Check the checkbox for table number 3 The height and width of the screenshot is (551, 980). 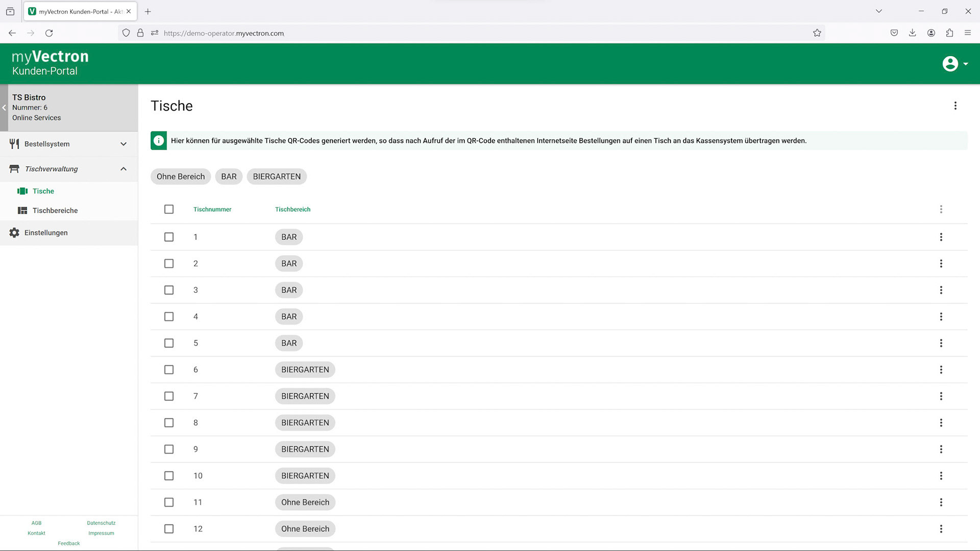tap(169, 290)
